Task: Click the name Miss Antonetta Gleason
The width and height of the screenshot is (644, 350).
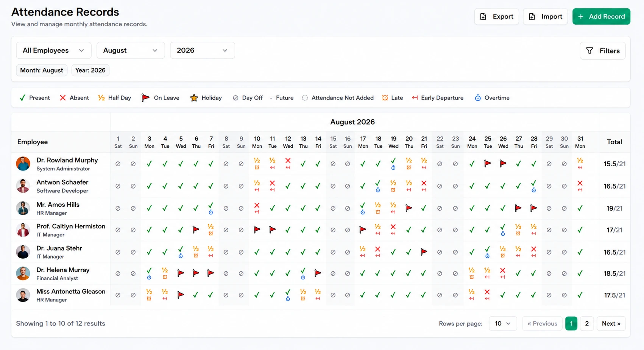Action: (x=71, y=291)
